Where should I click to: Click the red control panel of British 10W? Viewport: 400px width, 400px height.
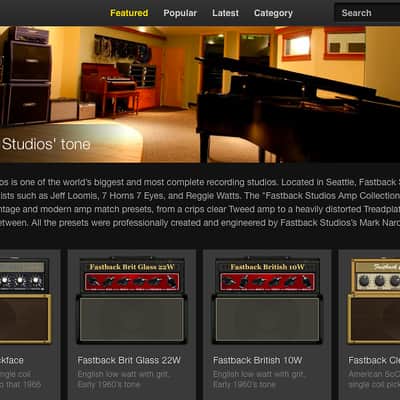point(267,282)
